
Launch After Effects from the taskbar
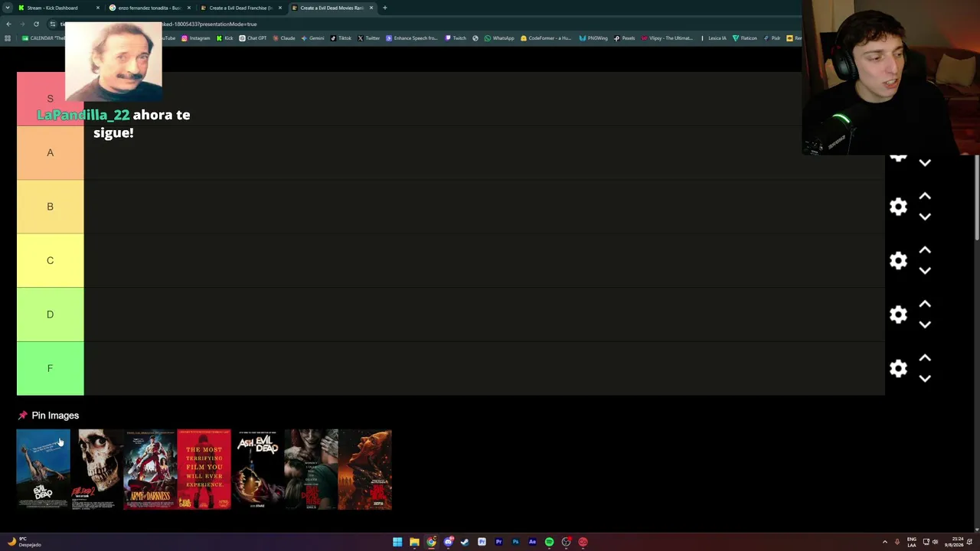[532, 542]
